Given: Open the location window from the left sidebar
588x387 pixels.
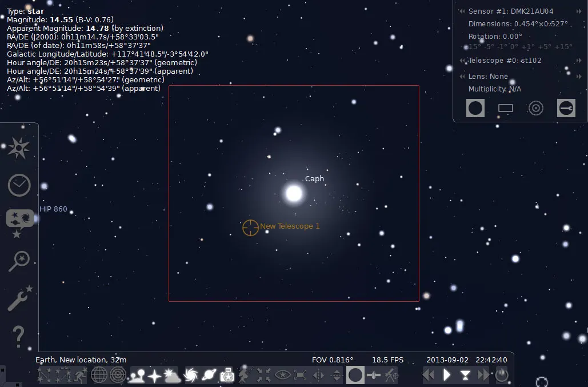Looking at the screenshot, I should tap(19, 147).
